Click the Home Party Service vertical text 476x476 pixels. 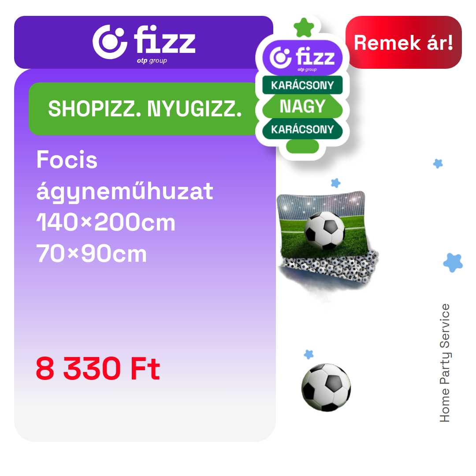[x=445, y=363]
